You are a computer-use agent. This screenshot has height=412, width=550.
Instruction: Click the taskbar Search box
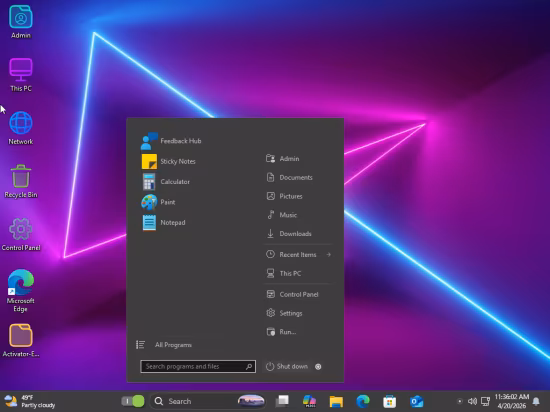pyautogui.click(x=208, y=401)
